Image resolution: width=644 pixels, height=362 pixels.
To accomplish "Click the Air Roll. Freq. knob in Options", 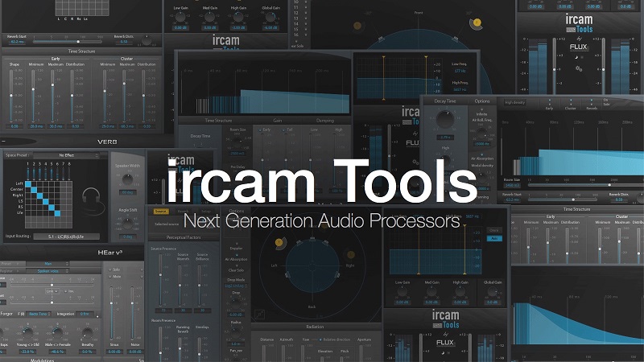I will 481,133.
